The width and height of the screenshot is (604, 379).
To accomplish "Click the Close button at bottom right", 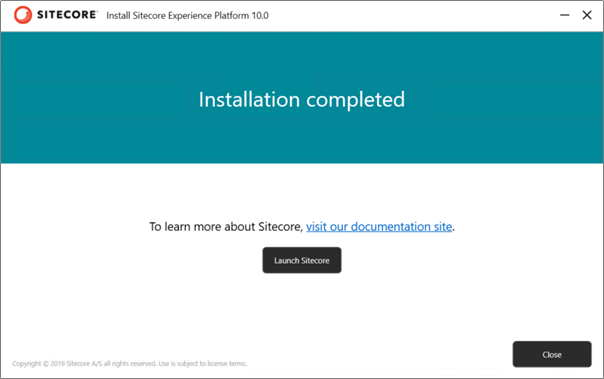I will point(552,354).
